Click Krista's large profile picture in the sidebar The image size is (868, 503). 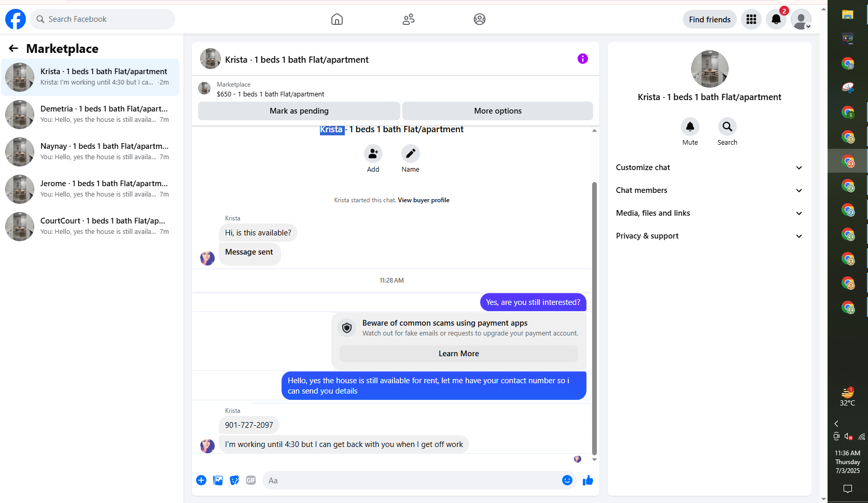pos(709,69)
